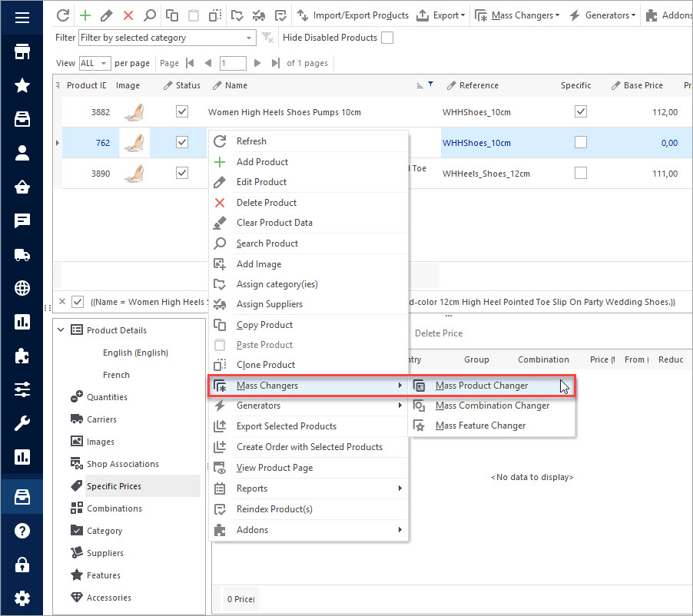Click the Copy Product toolbar icon
The height and width of the screenshot is (616, 693).
(x=172, y=15)
